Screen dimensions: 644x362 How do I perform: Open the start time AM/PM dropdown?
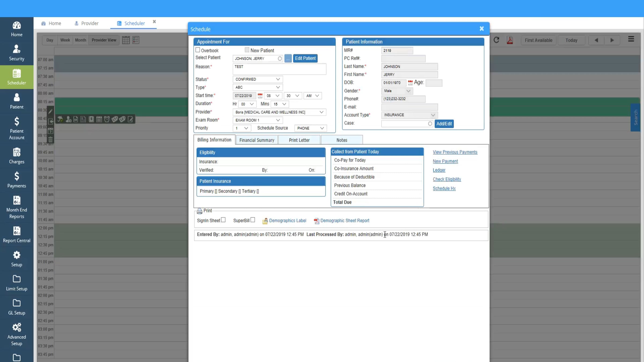(313, 96)
